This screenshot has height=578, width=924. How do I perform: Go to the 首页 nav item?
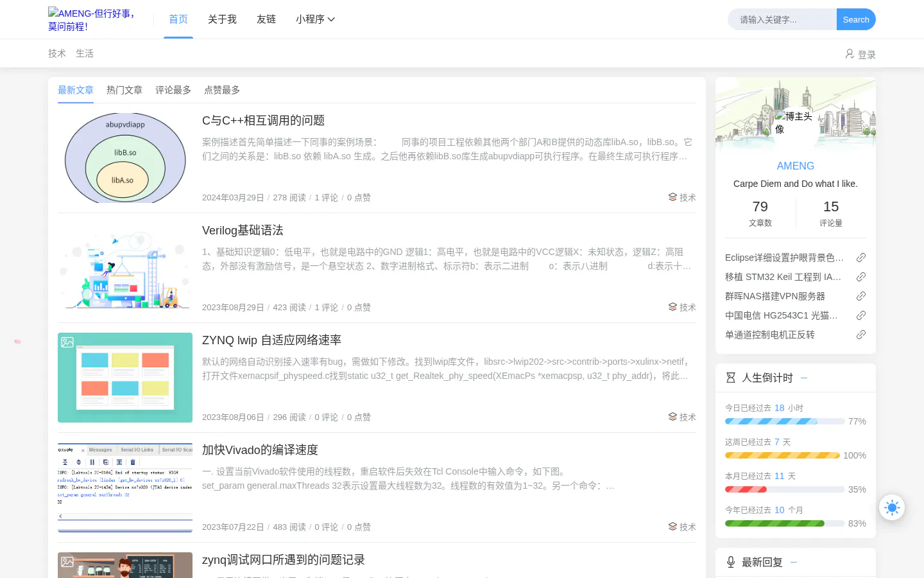point(178,19)
